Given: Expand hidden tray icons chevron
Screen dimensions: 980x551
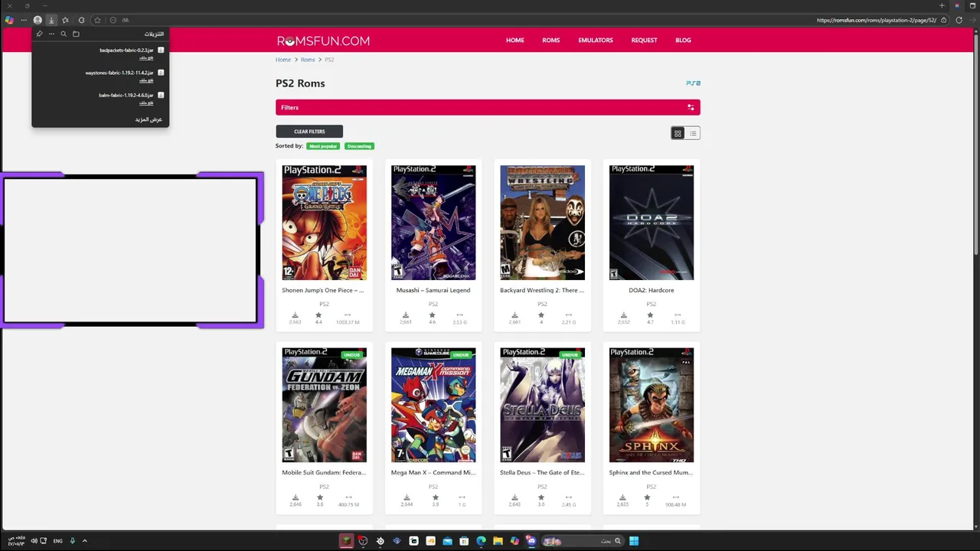Looking at the screenshot, I should 84,541.
